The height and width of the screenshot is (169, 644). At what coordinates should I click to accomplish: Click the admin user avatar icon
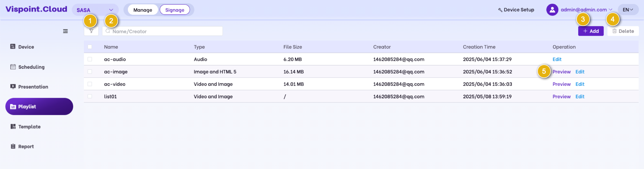coord(552,10)
